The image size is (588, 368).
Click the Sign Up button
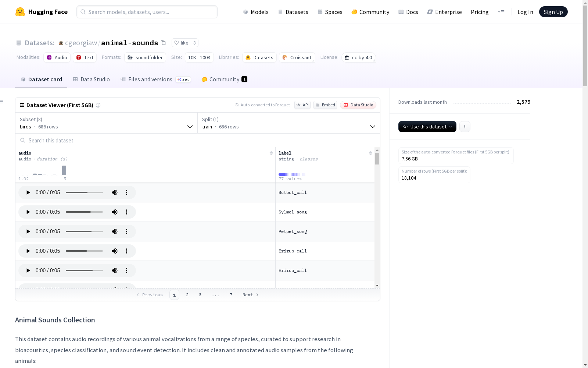(553, 12)
